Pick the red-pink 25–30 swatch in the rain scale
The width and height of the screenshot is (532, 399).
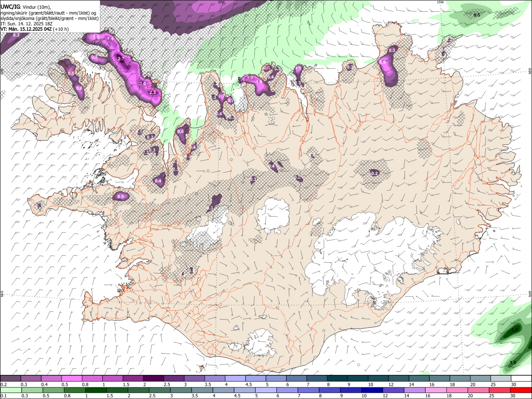coord(500,390)
